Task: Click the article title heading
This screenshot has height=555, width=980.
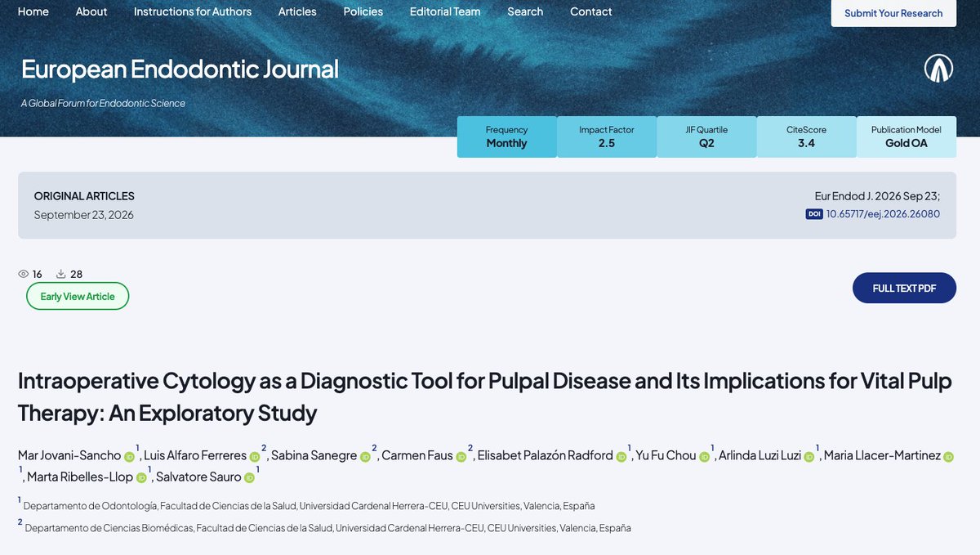Action: pyautogui.click(x=484, y=396)
